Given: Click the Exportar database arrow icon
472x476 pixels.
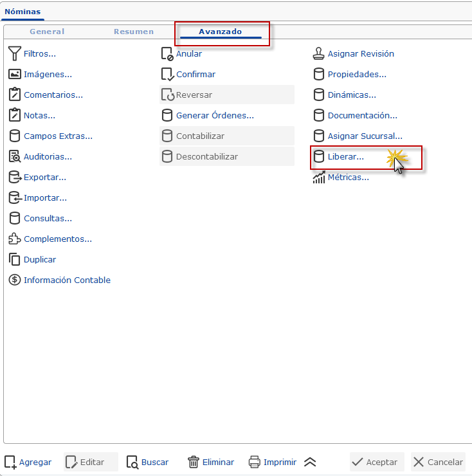Looking at the screenshot, I should coord(15,177).
